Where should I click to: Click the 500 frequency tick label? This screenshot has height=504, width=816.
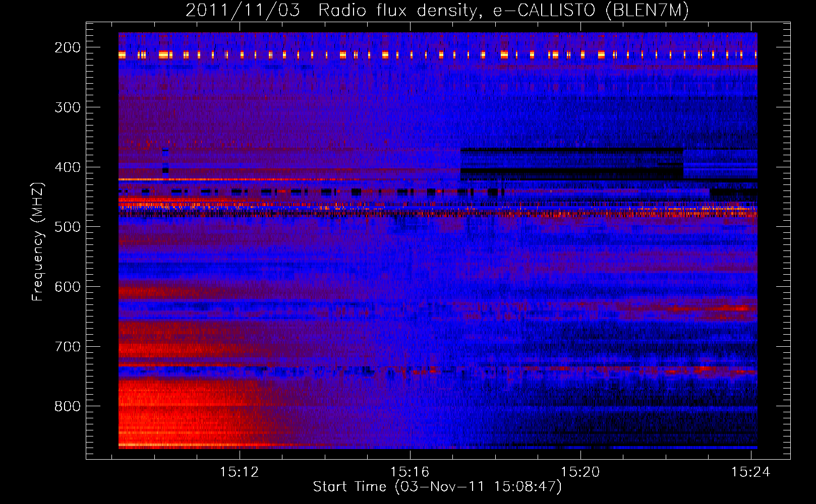(x=68, y=227)
